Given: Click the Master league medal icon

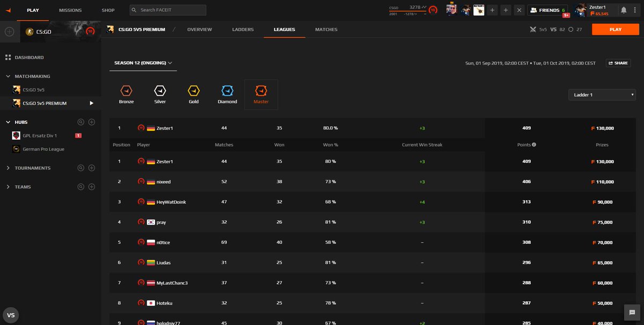Looking at the screenshot, I should pos(261,91).
